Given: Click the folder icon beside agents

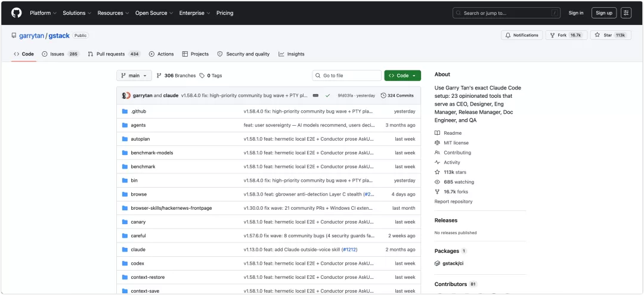Looking at the screenshot, I should pyautogui.click(x=125, y=125).
